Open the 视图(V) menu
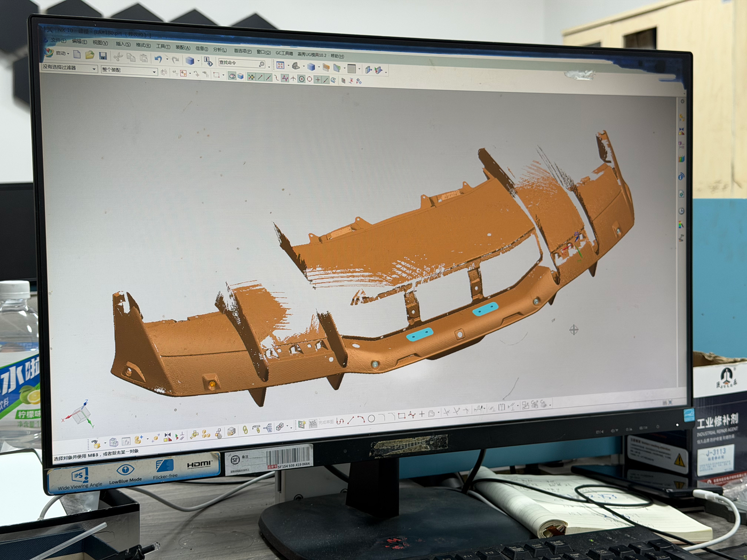Viewport: 747px width, 560px height. (100, 43)
